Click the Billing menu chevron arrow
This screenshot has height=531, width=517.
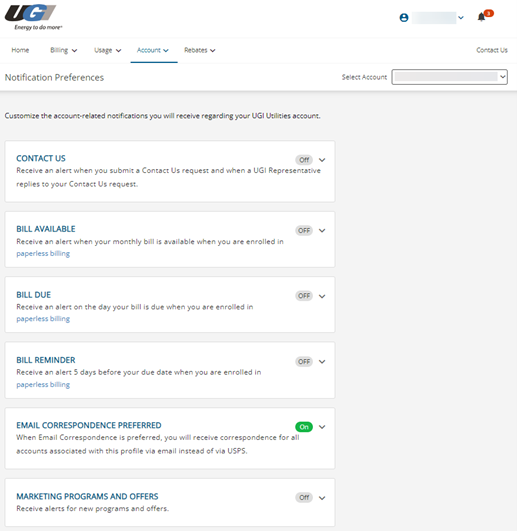click(x=74, y=50)
